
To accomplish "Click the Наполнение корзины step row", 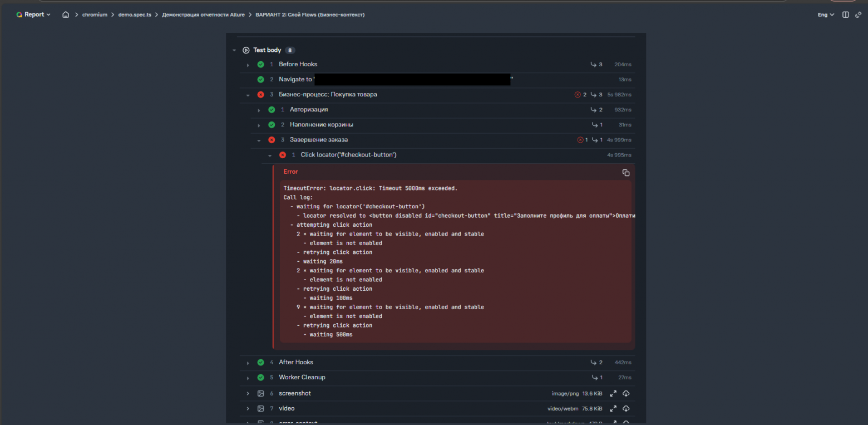I will [x=321, y=125].
